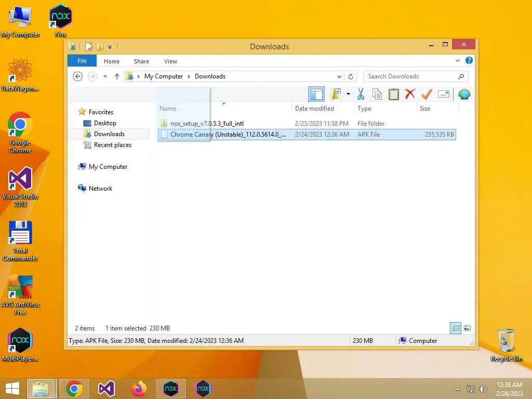Click Visual Studio in the taskbar
The height and width of the screenshot is (399, 532).
point(106,389)
